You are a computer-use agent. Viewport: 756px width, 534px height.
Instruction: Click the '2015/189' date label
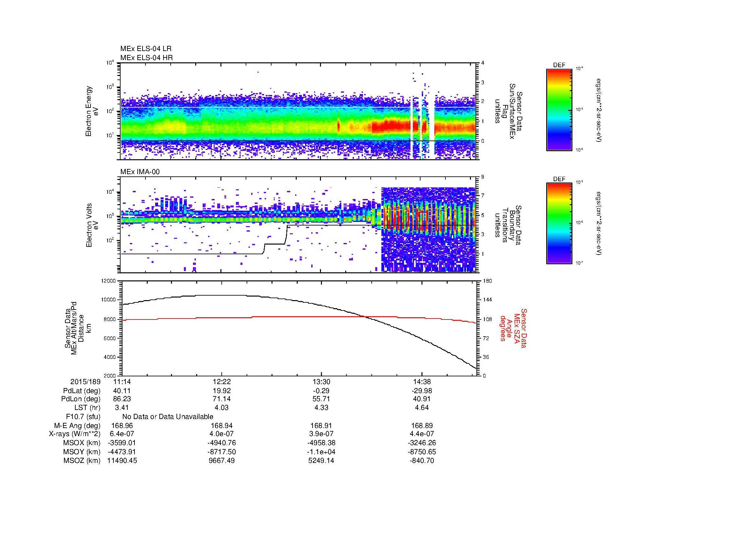[85, 382]
